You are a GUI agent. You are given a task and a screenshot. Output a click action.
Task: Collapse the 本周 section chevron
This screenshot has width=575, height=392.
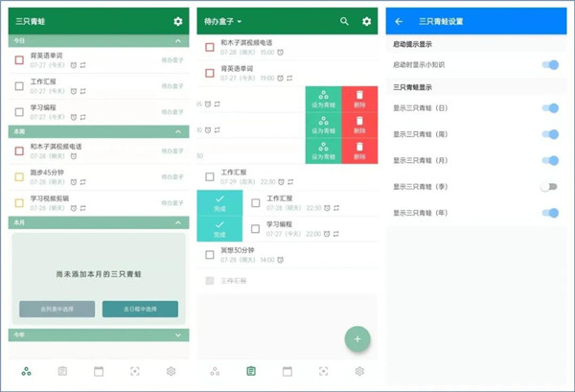point(178,131)
